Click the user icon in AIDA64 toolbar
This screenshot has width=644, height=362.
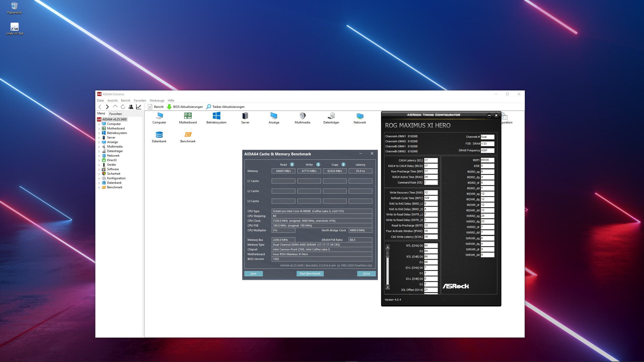[131, 107]
